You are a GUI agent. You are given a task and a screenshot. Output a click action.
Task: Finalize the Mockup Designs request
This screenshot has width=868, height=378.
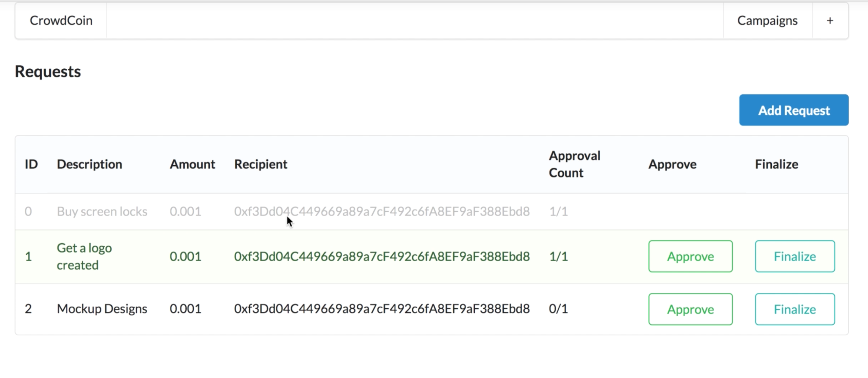795,309
